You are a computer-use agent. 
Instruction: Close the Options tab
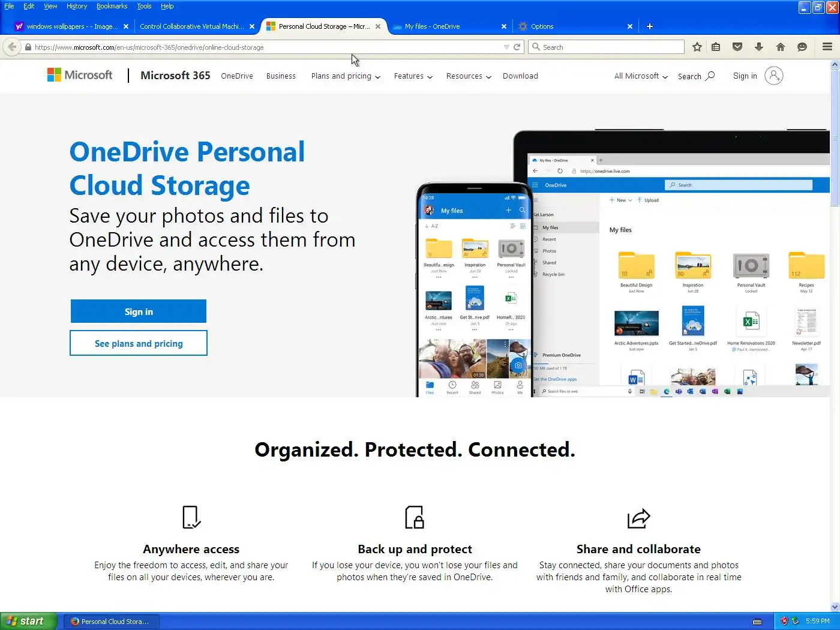pos(630,26)
